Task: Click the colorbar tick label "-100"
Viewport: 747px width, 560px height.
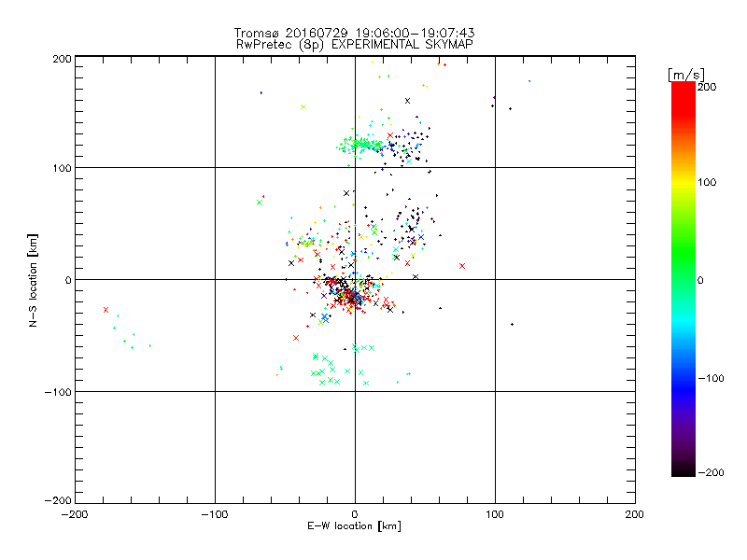Action: pyautogui.click(x=711, y=379)
